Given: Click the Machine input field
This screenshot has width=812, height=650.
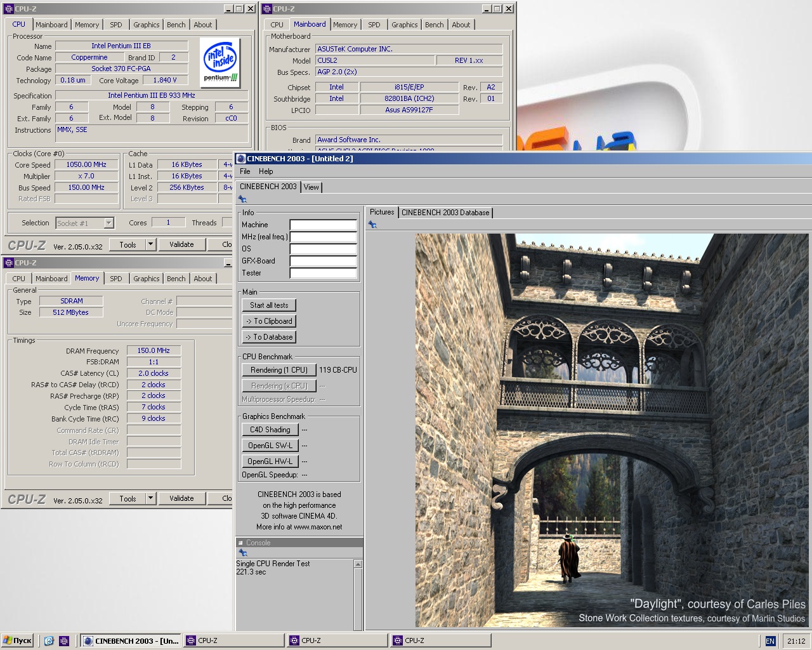Looking at the screenshot, I should tap(323, 225).
